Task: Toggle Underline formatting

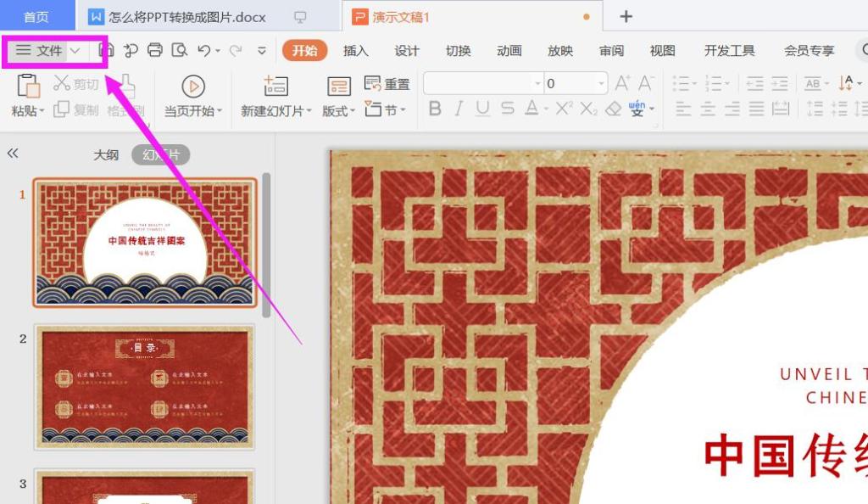Action: 482,109
